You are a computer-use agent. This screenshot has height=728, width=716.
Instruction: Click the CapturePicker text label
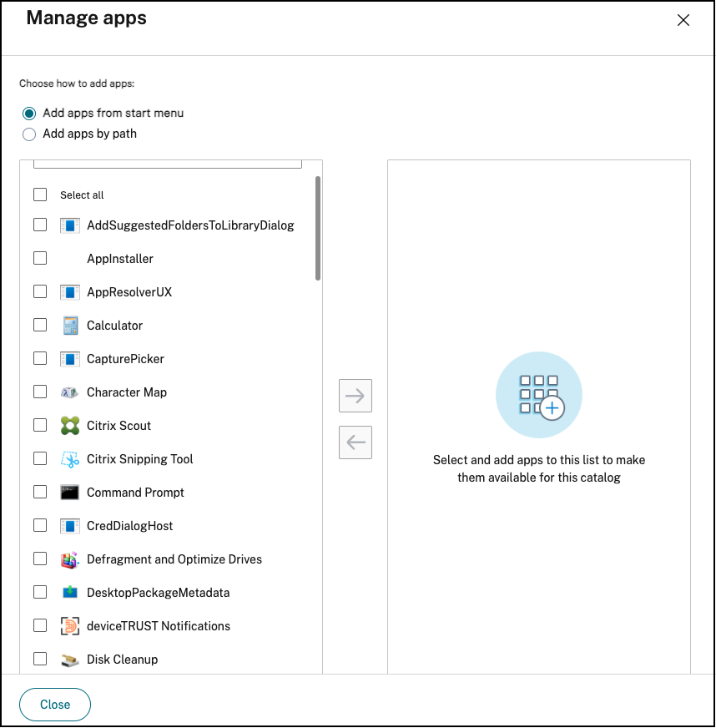[125, 359]
